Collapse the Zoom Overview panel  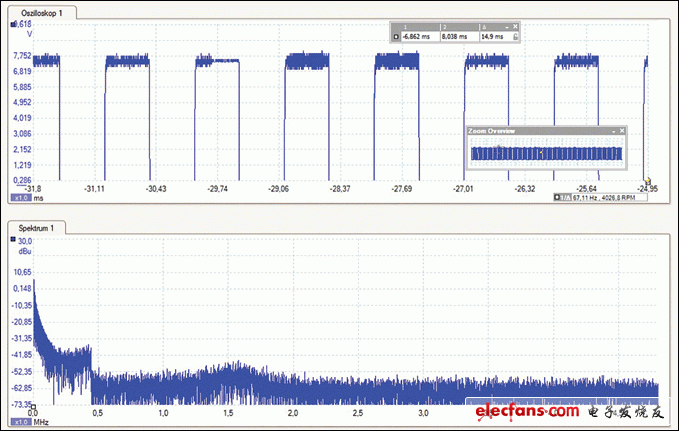point(611,131)
